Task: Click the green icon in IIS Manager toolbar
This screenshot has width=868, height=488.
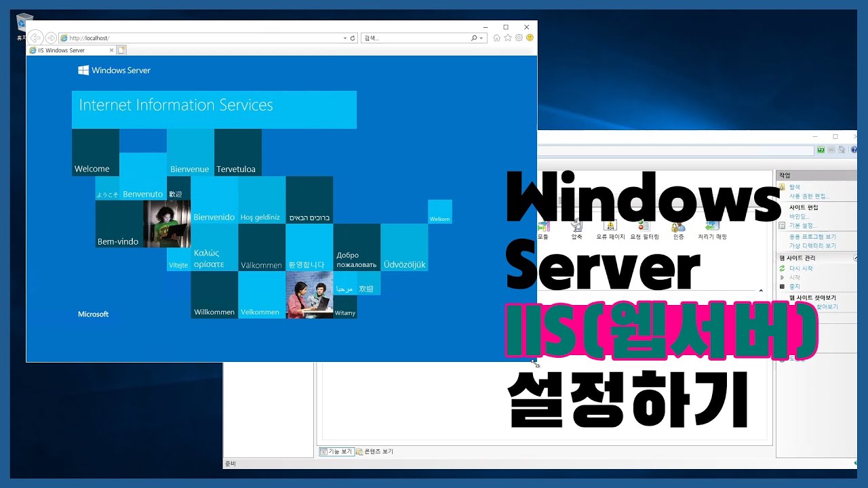Action: (821, 150)
